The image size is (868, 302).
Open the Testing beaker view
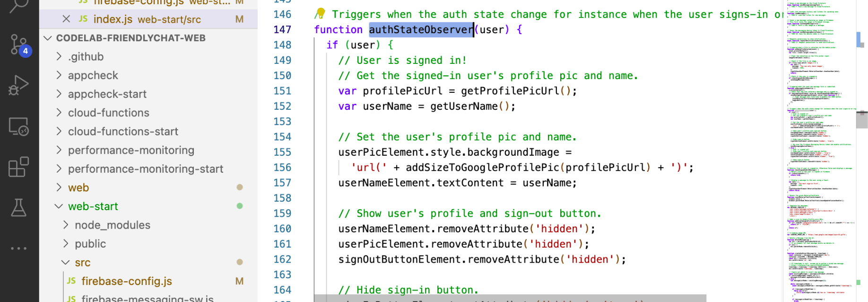19,207
